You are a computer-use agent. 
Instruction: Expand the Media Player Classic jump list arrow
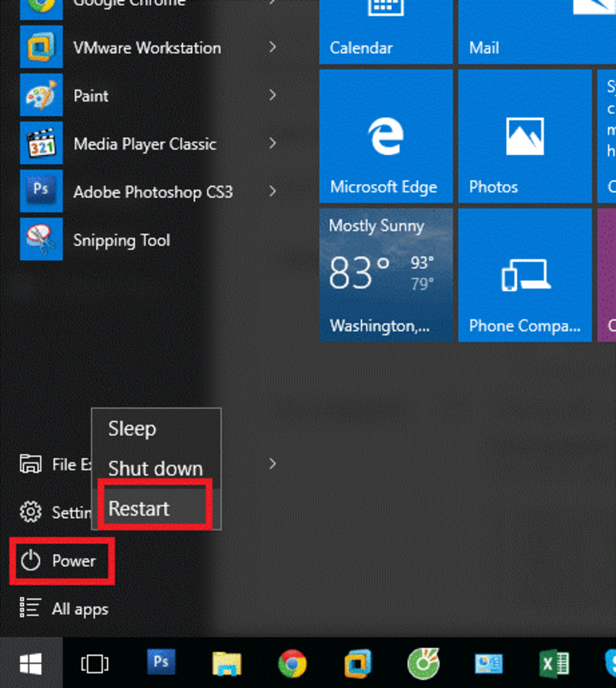click(273, 143)
